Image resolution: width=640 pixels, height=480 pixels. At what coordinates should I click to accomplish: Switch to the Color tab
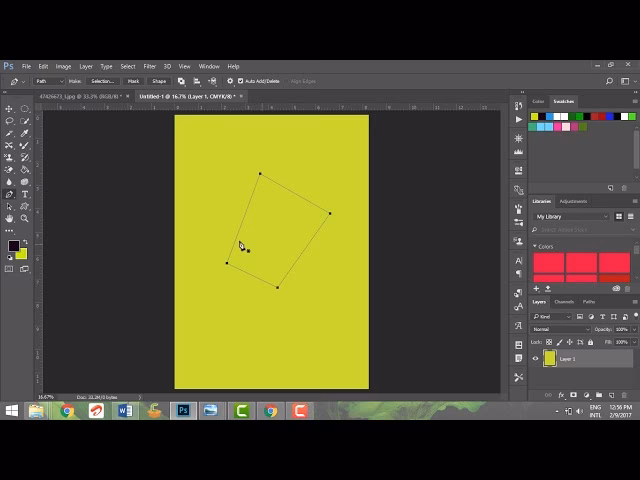click(x=538, y=101)
